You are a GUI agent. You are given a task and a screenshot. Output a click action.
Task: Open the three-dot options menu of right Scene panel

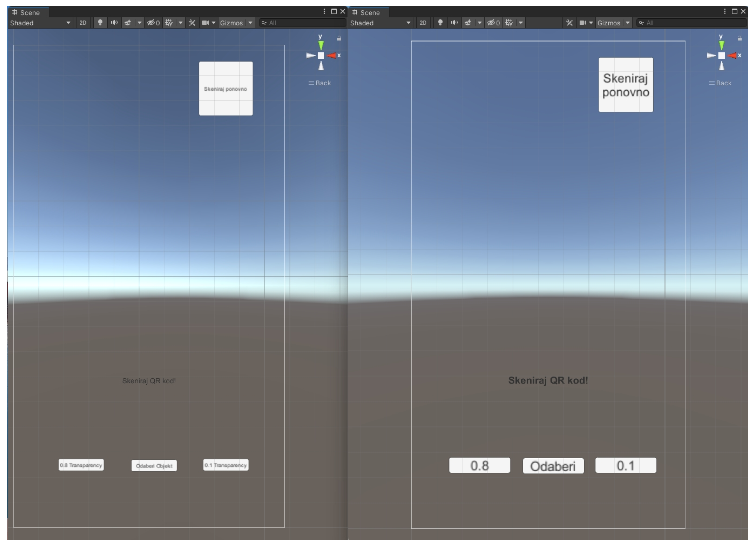click(725, 11)
